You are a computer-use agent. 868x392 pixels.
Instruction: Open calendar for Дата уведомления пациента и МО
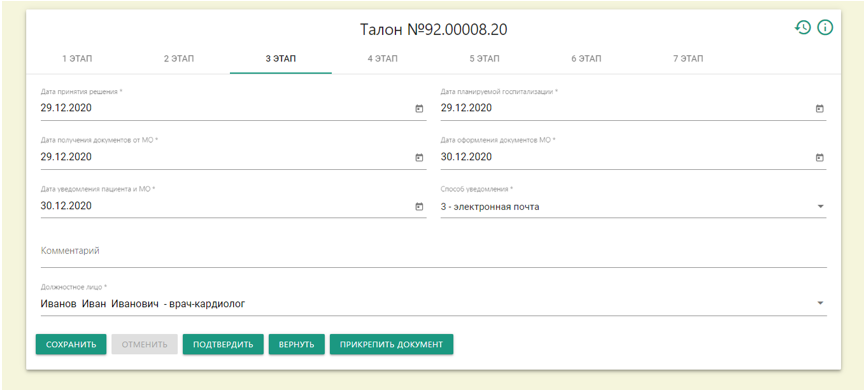(x=419, y=207)
